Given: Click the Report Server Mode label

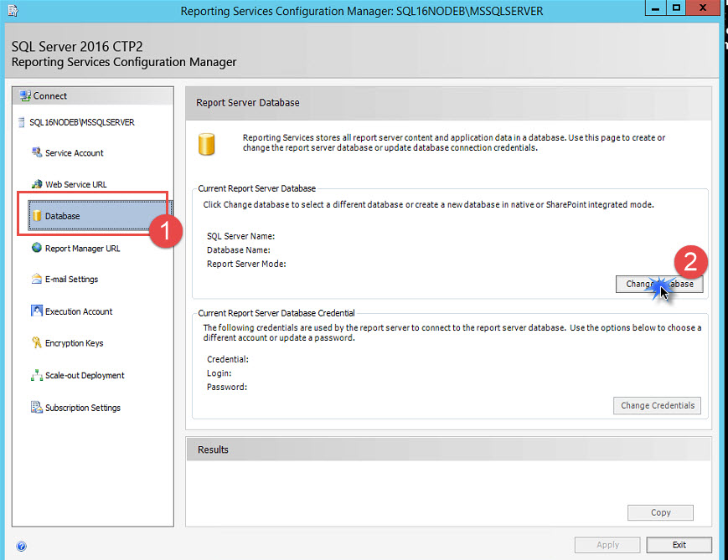Looking at the screenshot, I should click(x=246, y=264).
